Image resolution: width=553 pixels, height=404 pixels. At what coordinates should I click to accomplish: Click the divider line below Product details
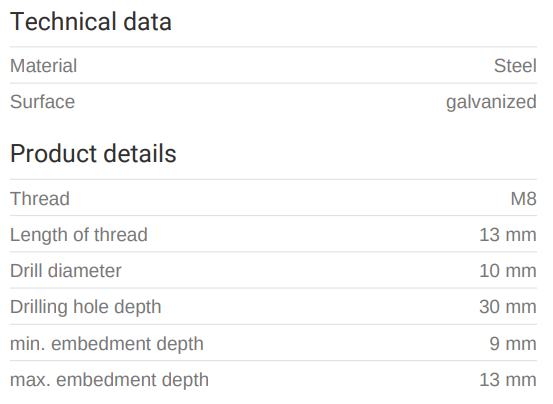pos(273,179)
